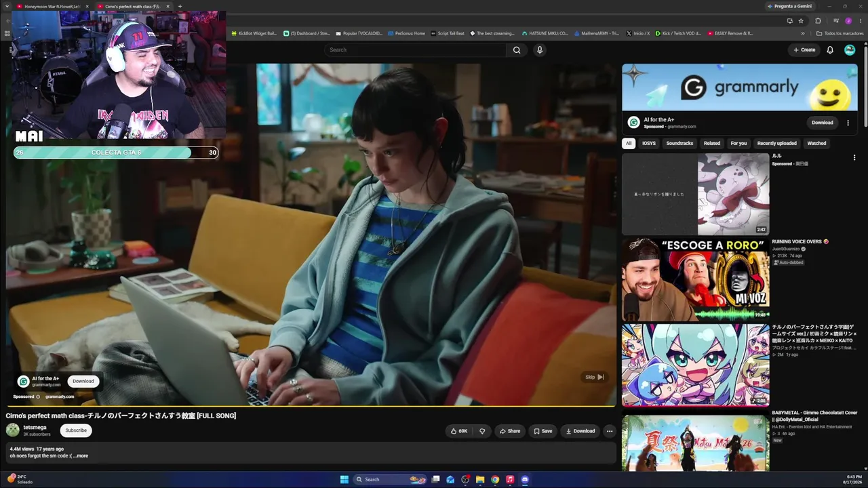
Task: Open the KickBot Widget Builder bookmark
Action: pyautogui.click(x=254, y=33)
